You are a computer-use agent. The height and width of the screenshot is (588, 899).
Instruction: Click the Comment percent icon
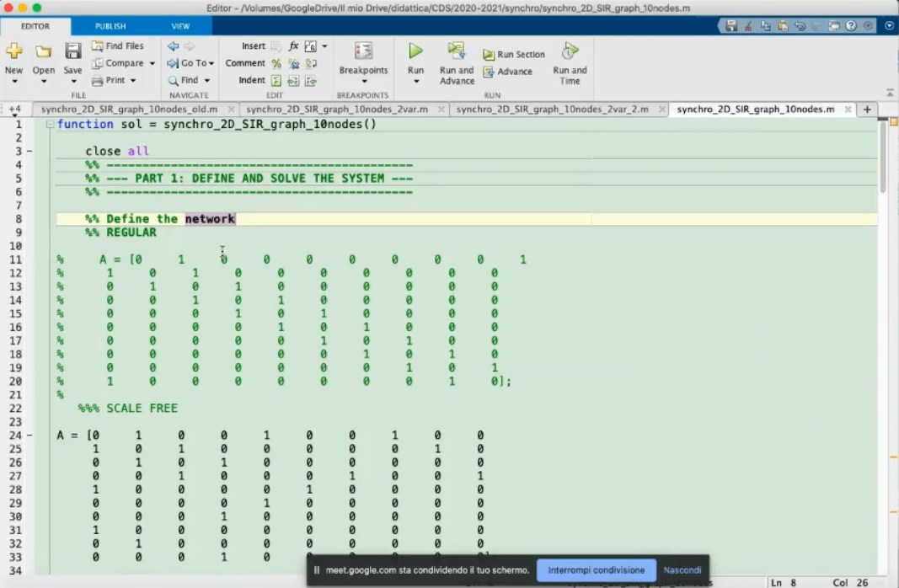pyautogui.click(x=276, y=63)
